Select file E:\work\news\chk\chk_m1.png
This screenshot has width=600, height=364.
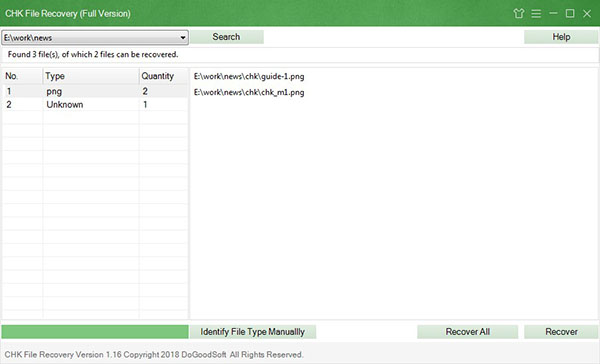click(249, 92)
